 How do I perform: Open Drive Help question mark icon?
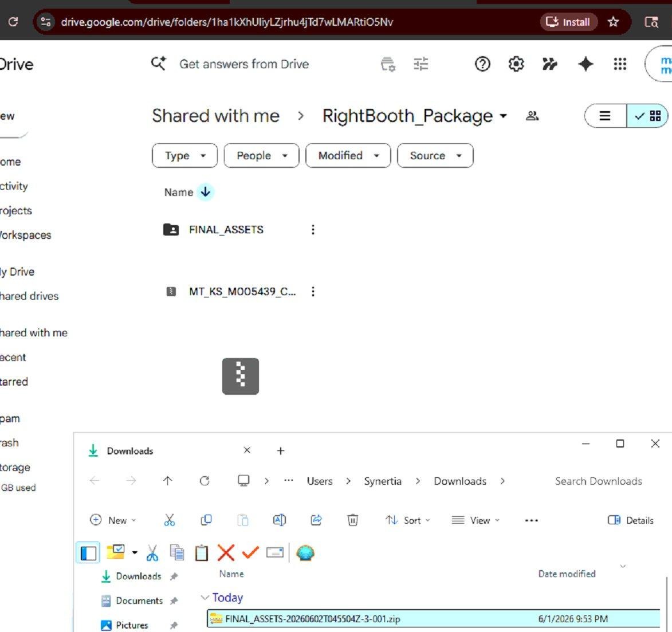tap(482, 64)
